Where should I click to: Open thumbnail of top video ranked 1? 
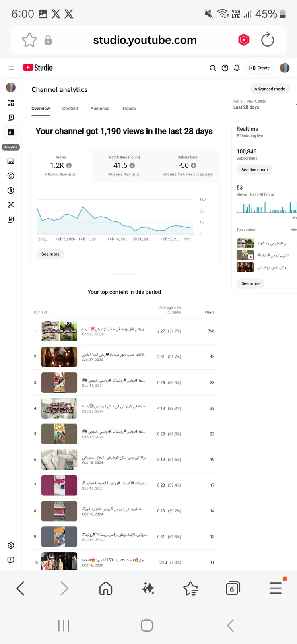coord(59,331)
